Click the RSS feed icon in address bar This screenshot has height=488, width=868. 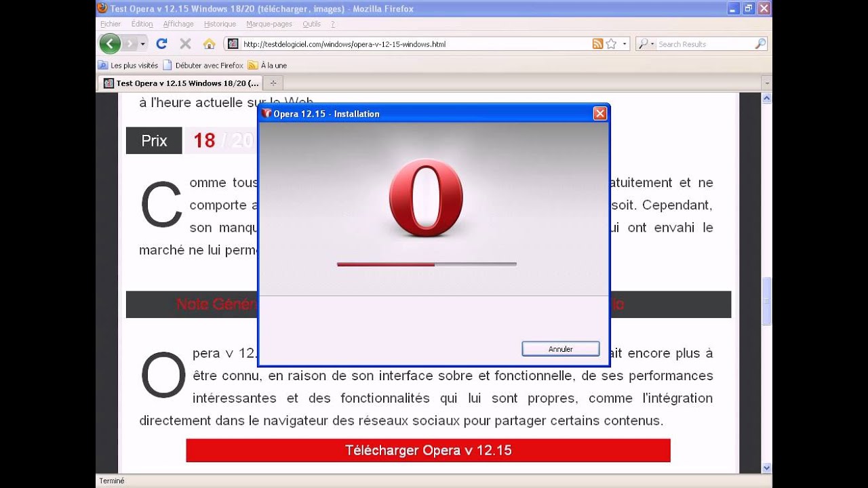tap(597, 44)
